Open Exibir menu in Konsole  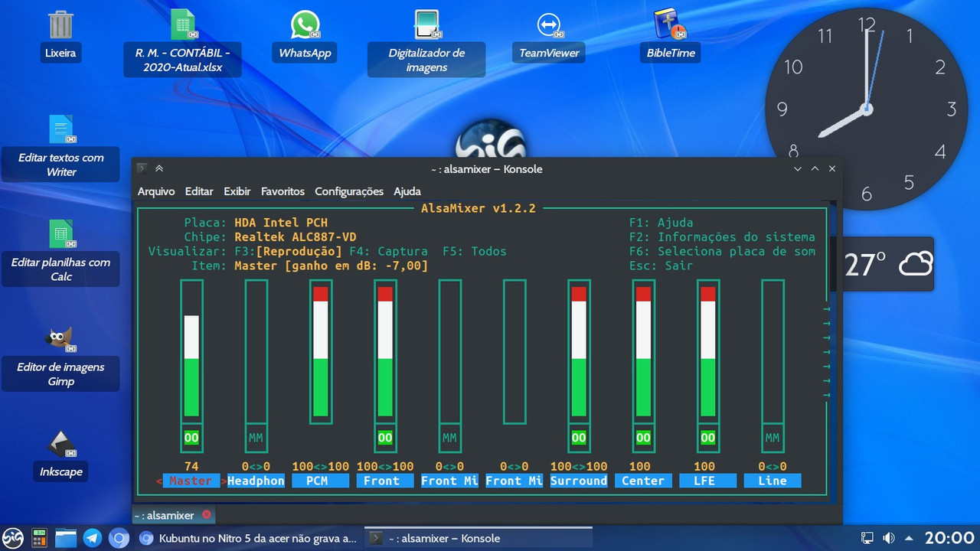coord(237,191)
